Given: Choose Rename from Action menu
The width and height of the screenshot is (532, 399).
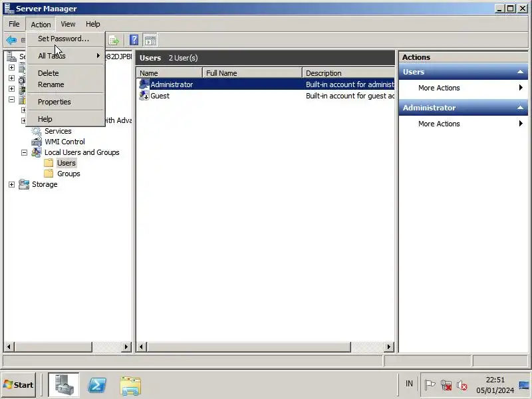Looking at the screenshot, I should pyautogui.click(x=66, y=84).
